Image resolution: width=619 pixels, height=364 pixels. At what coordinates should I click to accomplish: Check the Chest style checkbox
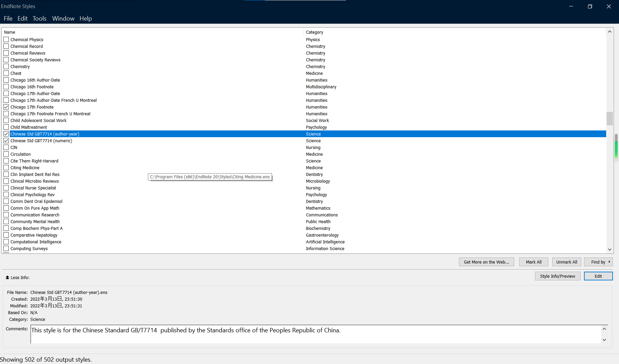click(6, 73)
